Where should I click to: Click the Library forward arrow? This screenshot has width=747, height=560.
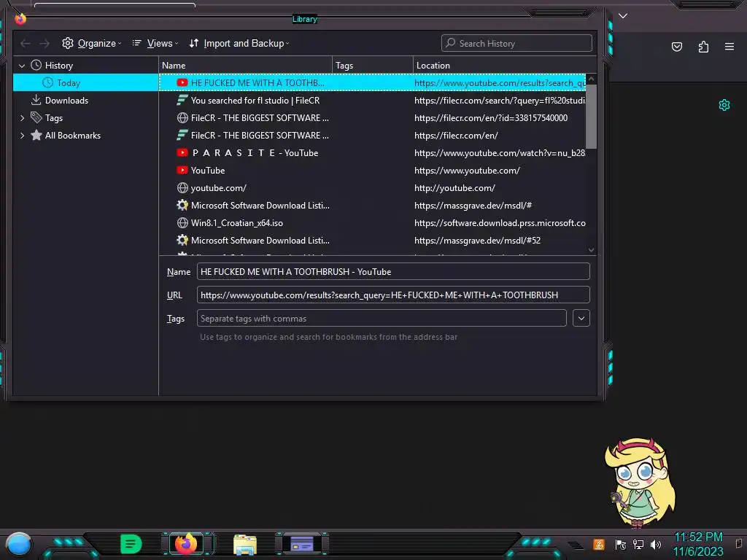(44, 43)
